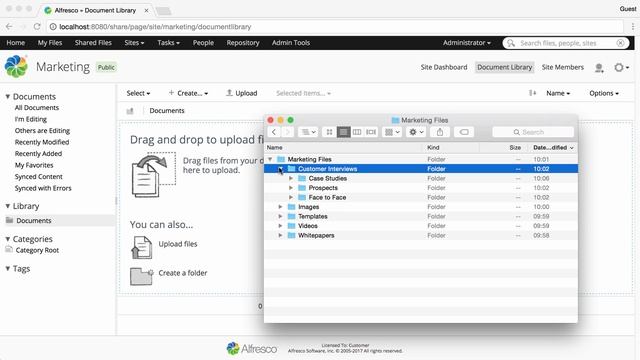Switch Finder to list view
The width and height of the screenshot is (640, 360).
(x=343, y=132)
